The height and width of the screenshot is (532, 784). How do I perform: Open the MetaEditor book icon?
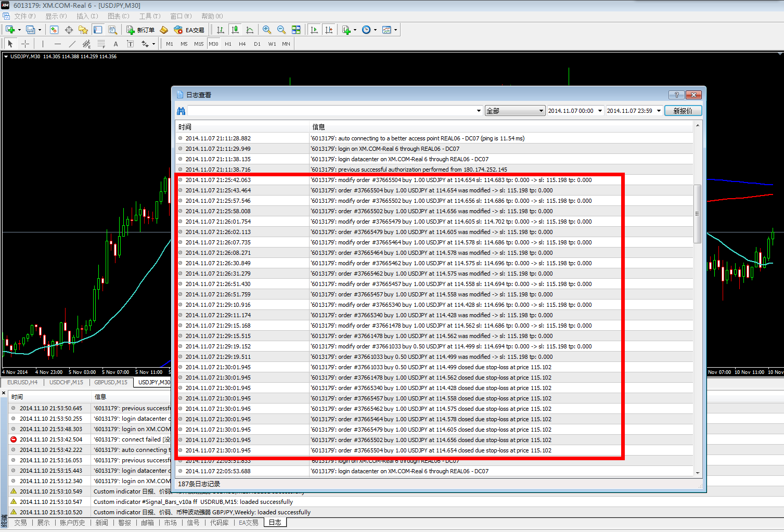pos(164,30)
